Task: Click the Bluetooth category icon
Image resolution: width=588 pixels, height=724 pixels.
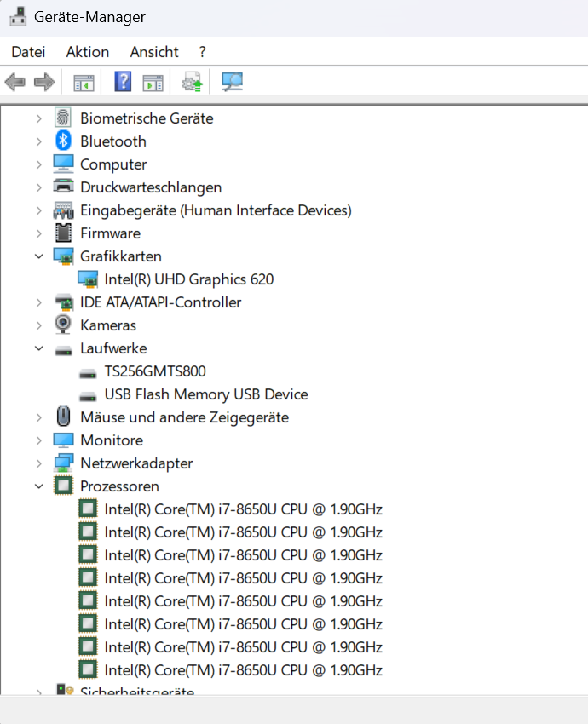Action: tap(63, 141)
